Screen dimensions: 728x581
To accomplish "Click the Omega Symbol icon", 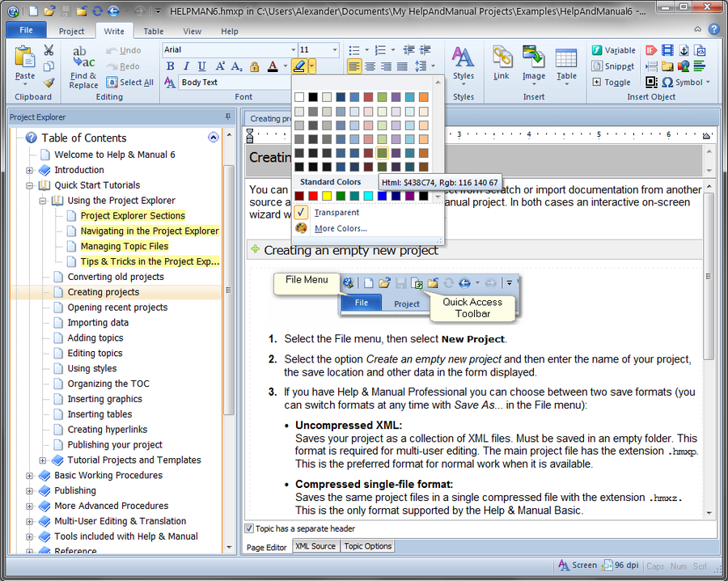I will [667, 82].
